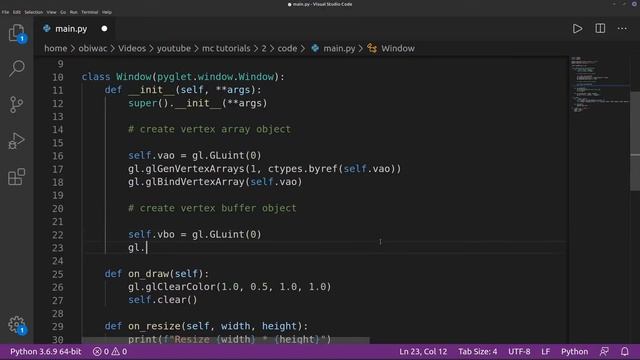Click 'def on_resize' function line
This screenshot has width=640, height=360.
click(206, 326)
